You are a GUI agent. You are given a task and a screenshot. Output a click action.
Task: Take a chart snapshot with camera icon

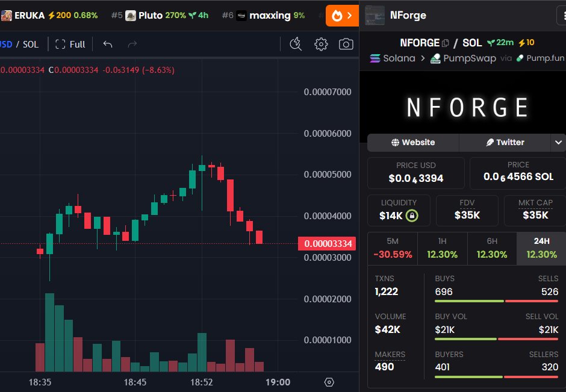[346, 45]
